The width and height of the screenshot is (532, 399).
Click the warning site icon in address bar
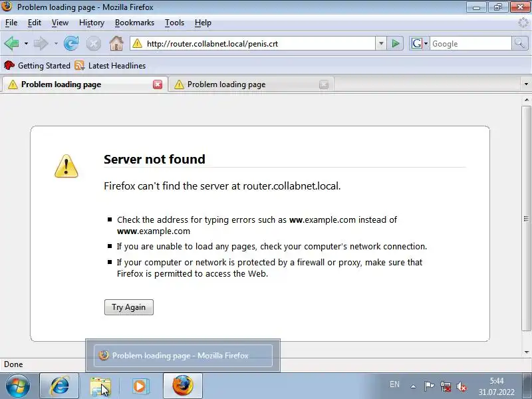click(x=138, y=43)
